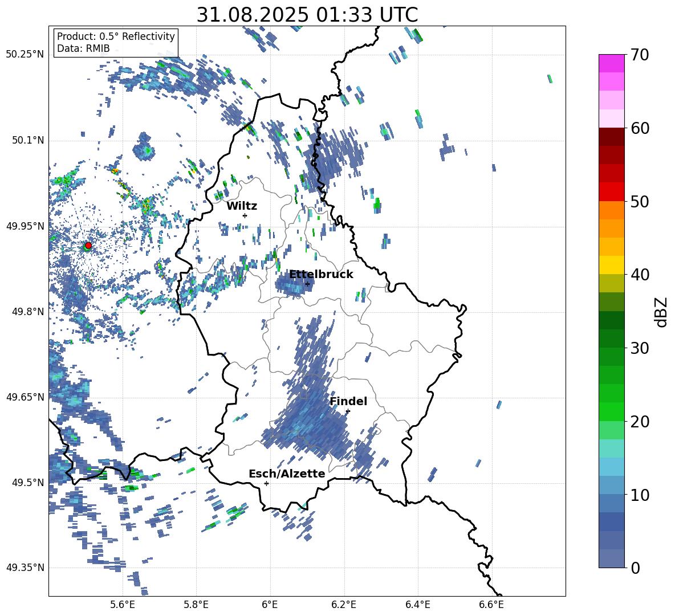Click the radar echo patch at Ettelbruck
The height and width of the screenshot is (616, 675).
pos(294,283)
